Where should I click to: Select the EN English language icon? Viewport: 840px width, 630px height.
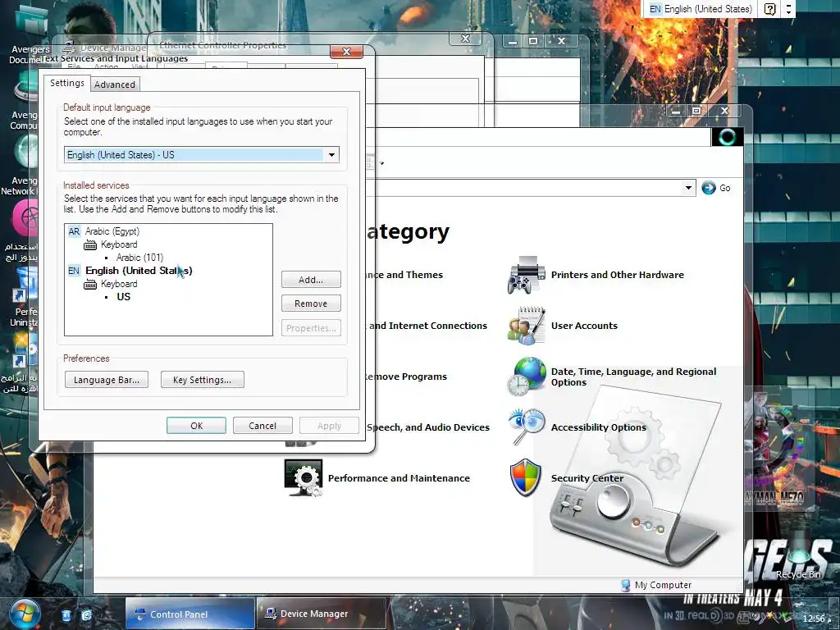(x=74, y=271)
